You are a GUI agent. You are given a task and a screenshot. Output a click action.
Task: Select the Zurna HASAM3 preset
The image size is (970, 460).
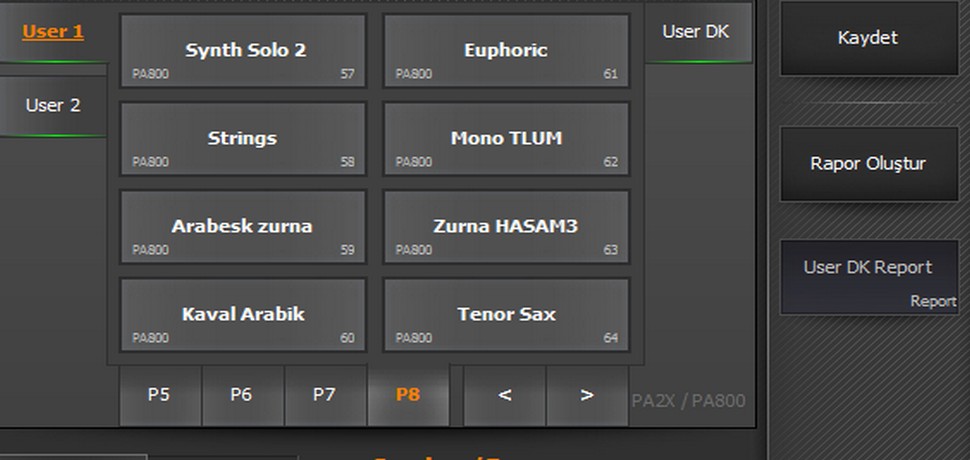pos(506,227)
